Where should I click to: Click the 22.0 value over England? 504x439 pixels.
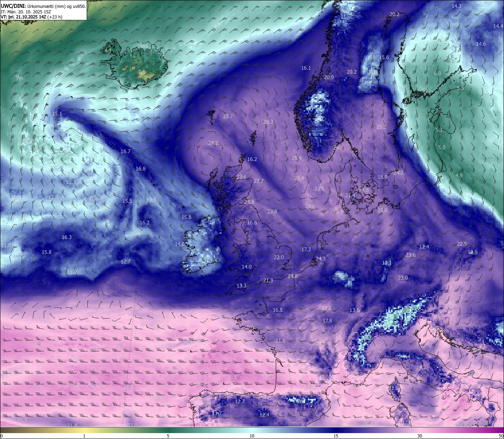point(279,257)
